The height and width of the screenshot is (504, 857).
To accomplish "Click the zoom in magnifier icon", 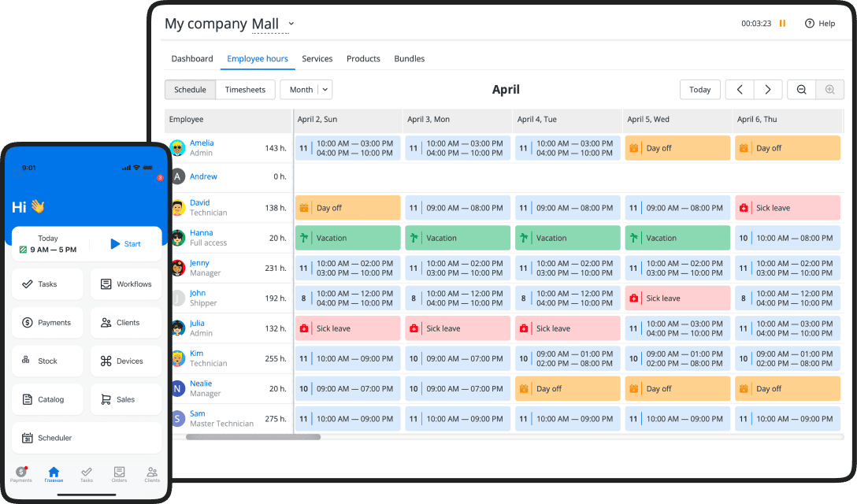I will point(829,90).
